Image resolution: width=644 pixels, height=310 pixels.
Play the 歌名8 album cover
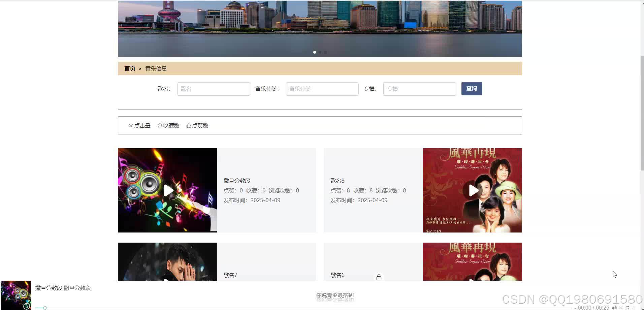click(473, 190)
